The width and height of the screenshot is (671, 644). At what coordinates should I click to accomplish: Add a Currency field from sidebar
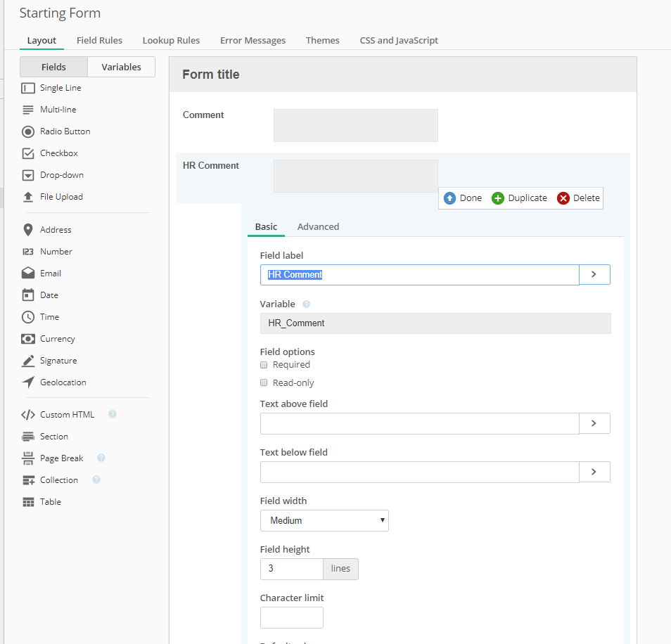pyautogui.click(x=56, y=339)
